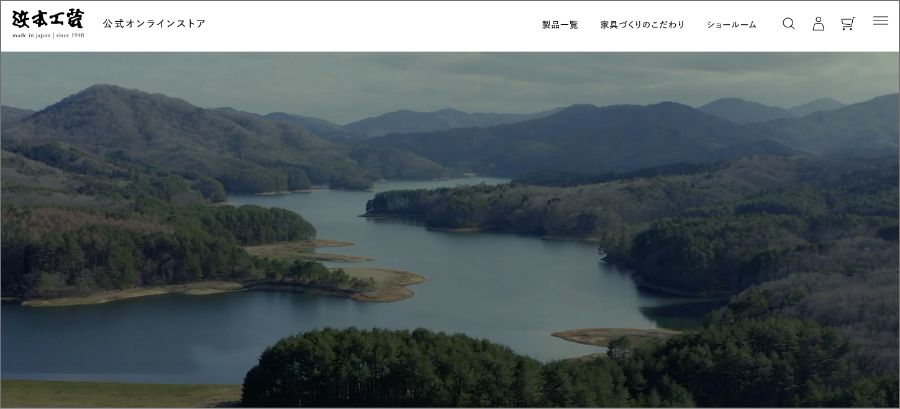This screenshot has width=900, height=409.
Task: Launch site search via magnifying glass
Action: pos(789,24)
